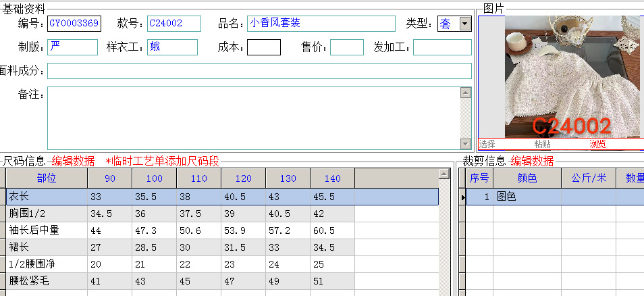Select the 图色 color cell

click(527, 197)
